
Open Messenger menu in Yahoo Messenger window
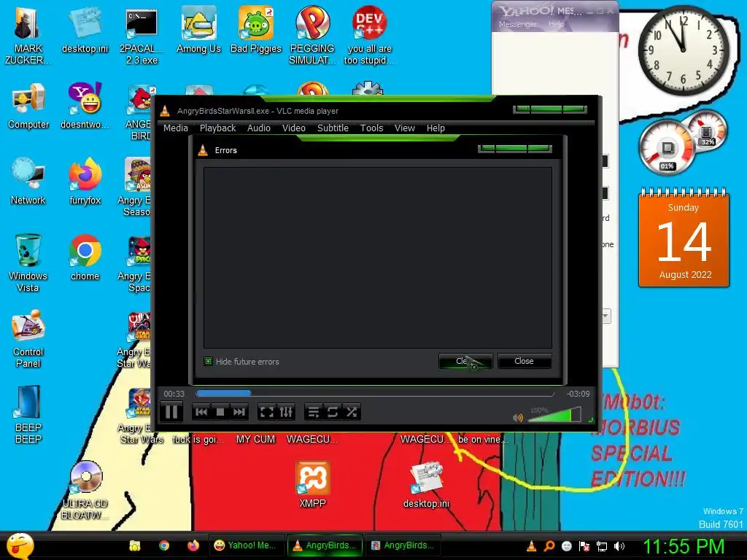pyautogui.click(x=517, y=24)
